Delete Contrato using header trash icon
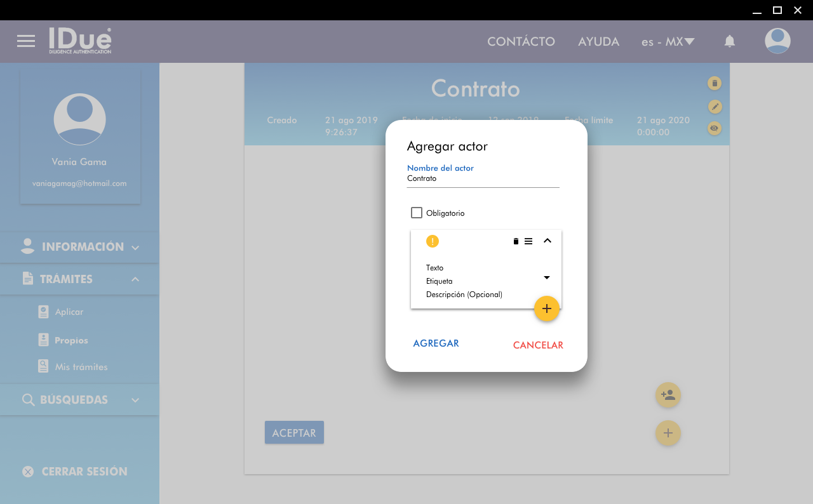The image size is (813, 504). (x=715, y=83)
